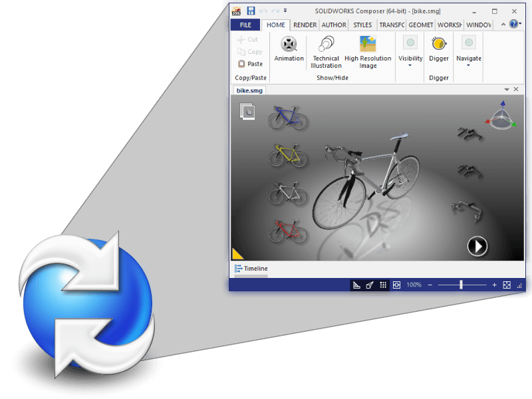Click the zoom slider handle in status bar
The width and height of the screenshot is (532, 399).
click(461, 285)
